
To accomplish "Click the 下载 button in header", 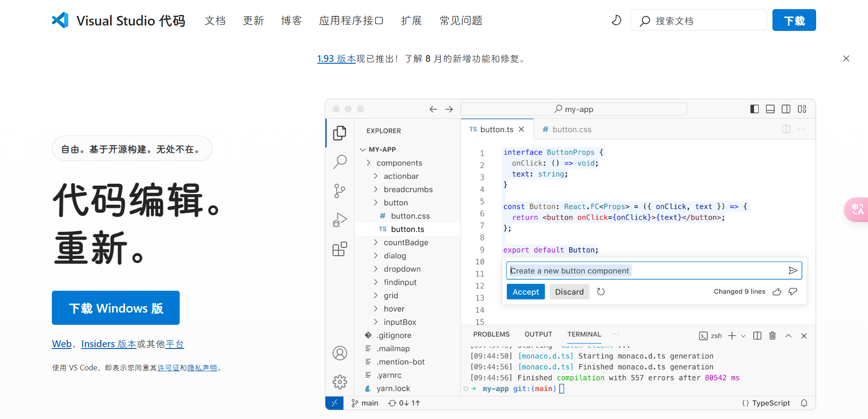I will pyautogui.click(x=794, y=20).
